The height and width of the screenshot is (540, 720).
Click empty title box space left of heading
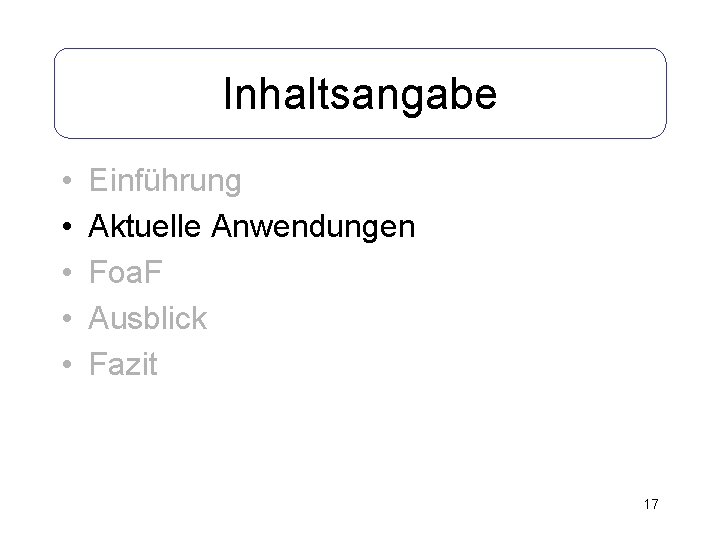click(130, 94)
